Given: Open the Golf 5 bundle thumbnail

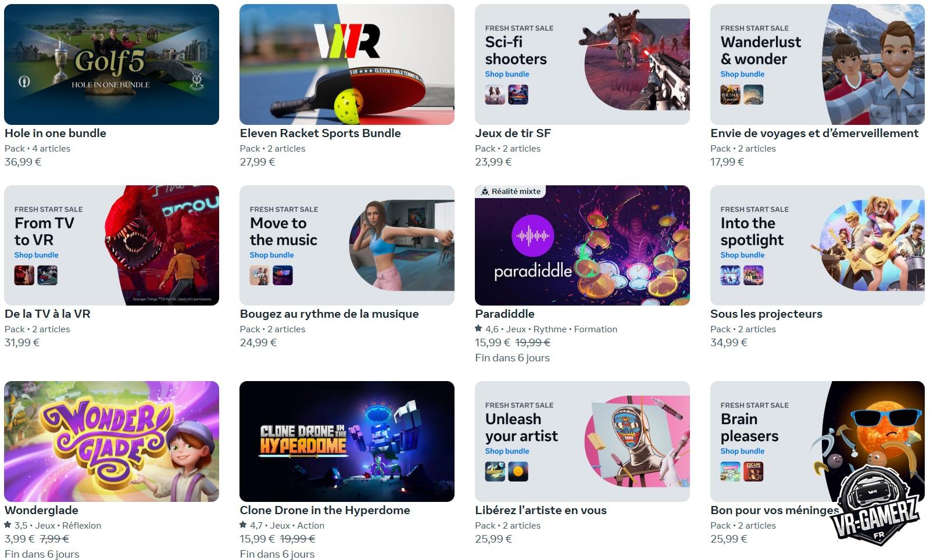Looking at the screenshot, I should coord(112,64).
